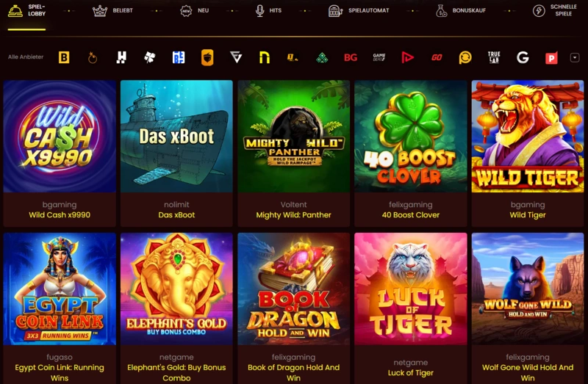Click 'bgaming' text under Wild Tiger

528,205
